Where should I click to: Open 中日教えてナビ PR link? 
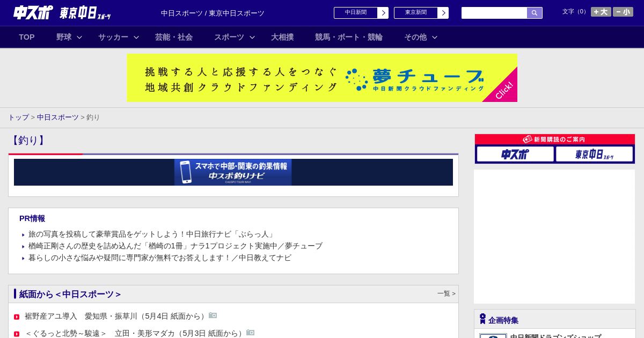tap(160, 258)
